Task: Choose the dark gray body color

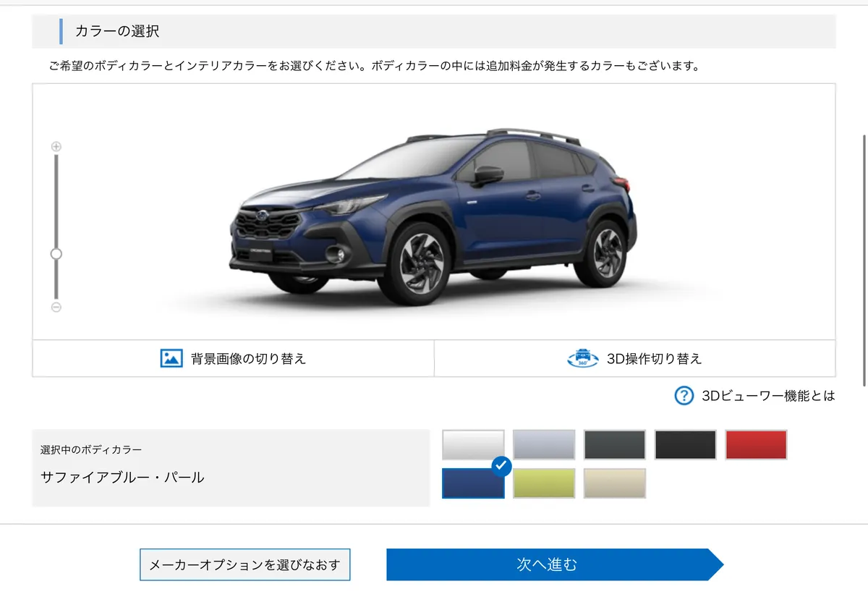Action: pyautogui.click(x=615, y=444)
